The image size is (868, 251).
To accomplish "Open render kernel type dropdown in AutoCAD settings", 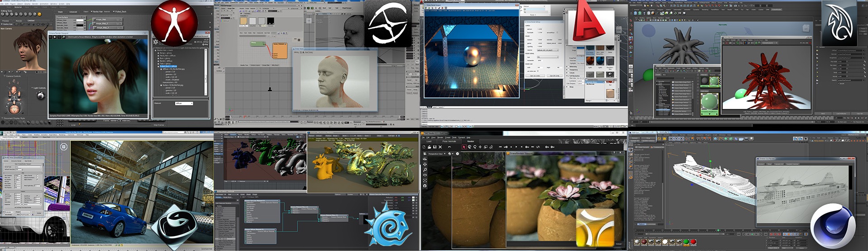I will [547, 57].
